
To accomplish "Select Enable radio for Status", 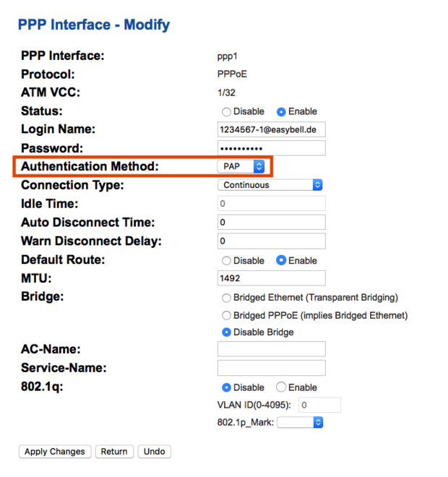I will pyautogui.click(x=282, y=112).
